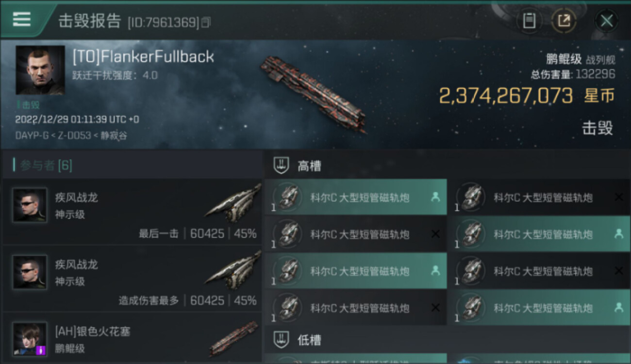Viewport: 631px width, 364px height.
Task: Select the low slot 低槽 section icon
Action: coord(281,340)
